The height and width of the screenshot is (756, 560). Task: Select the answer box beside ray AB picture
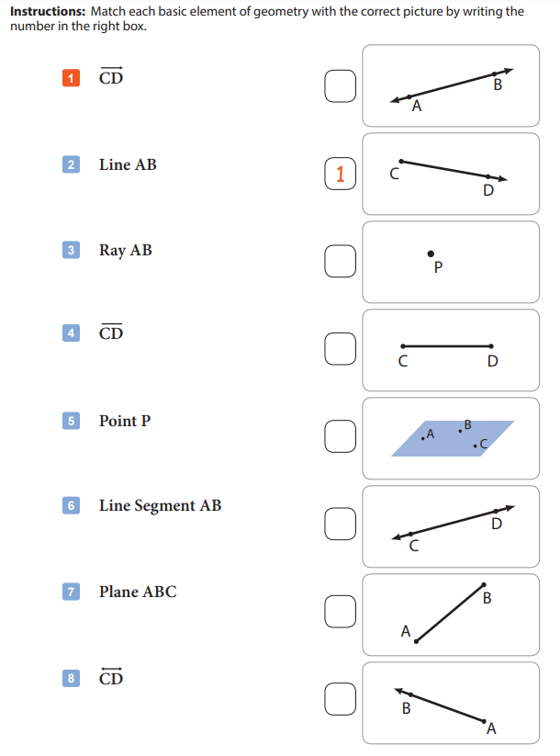341,699
